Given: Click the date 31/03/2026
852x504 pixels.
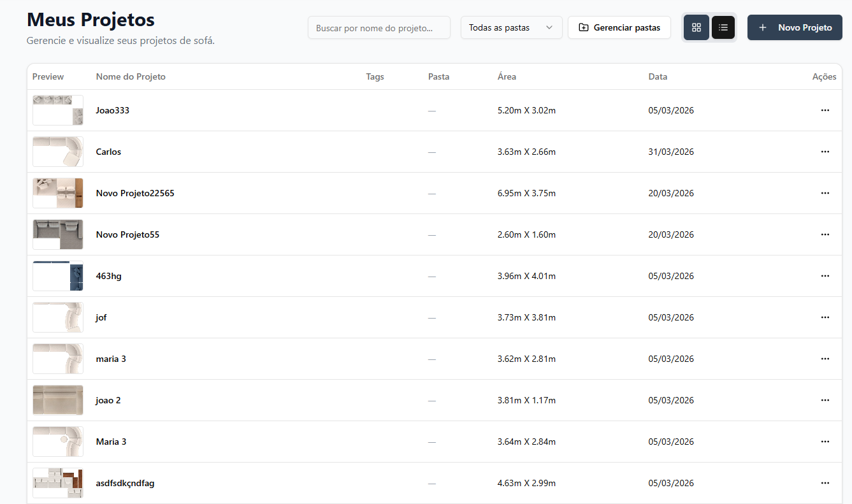Looking at the screenshot, I should [x=671, y=152].
